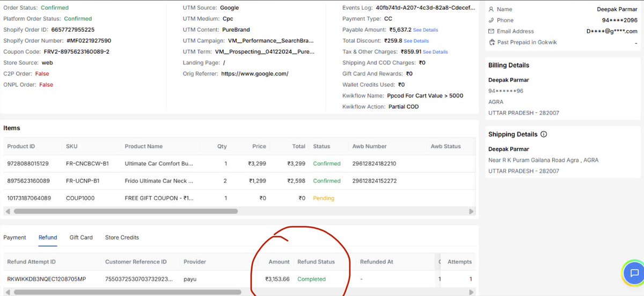Click the Kwikflow Action Partial COD value
The width and height of the screenshot is (644, 296).
pyautogui.click(x=403, y=107)
